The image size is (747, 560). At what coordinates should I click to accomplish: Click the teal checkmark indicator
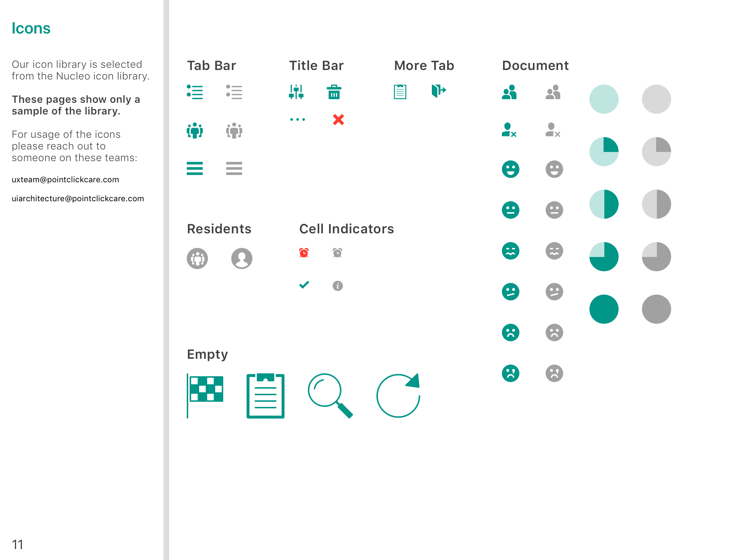[x=304, y=285]
